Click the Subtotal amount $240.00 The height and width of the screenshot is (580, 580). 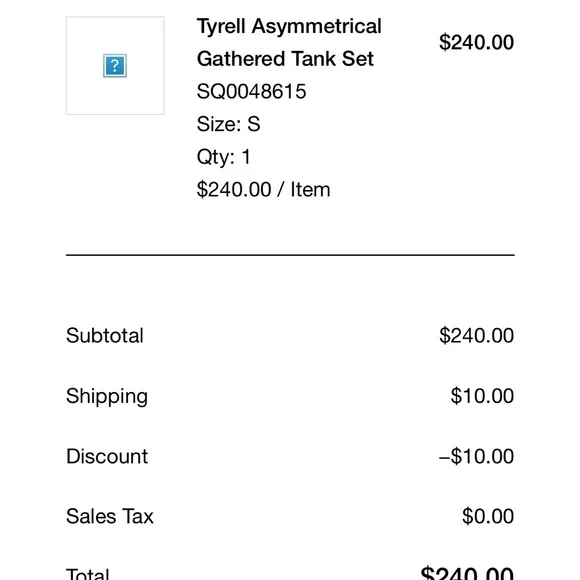click(476, 335)
